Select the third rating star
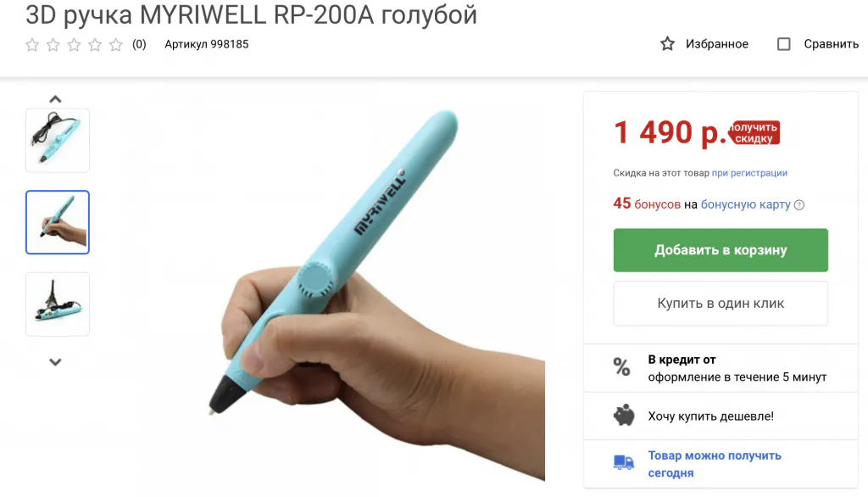This screenshot has width=868, height=497. (75, 44)
